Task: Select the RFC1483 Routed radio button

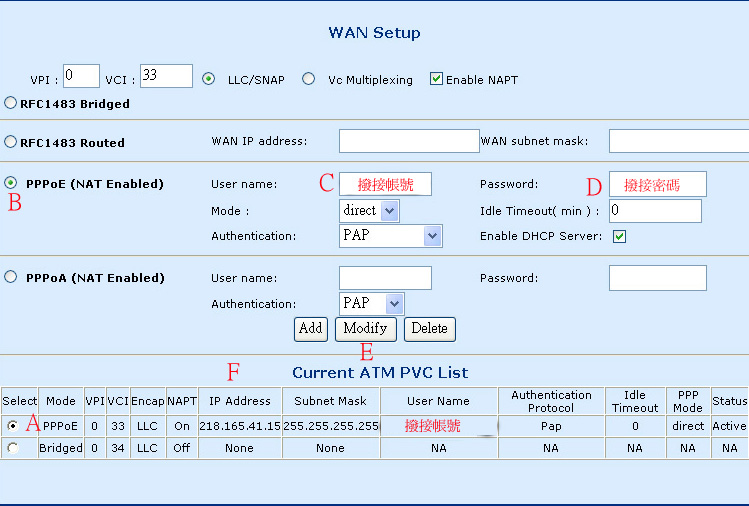Action: pyautogui.click(x=11, y=142)
